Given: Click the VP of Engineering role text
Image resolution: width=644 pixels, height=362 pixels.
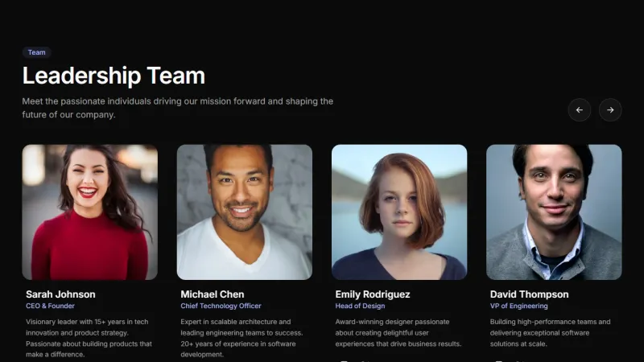Looking at the screenshot, I should [518, 306].
